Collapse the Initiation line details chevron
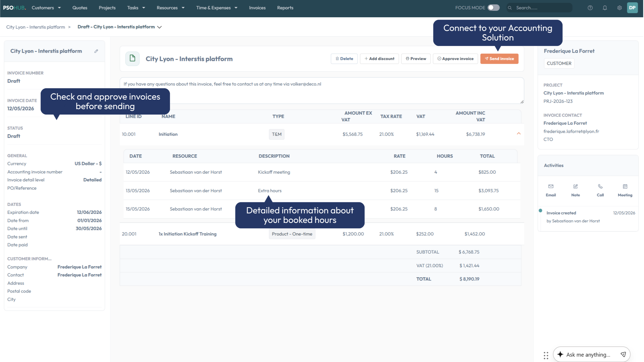 coord(519,134)
